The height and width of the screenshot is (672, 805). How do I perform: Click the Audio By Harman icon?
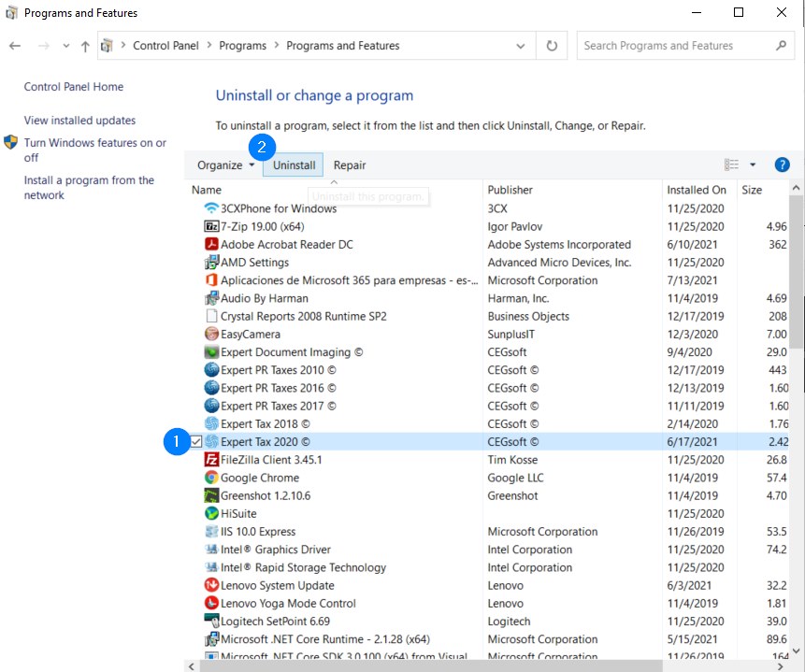pyautogui.click(x=211, y=298)
